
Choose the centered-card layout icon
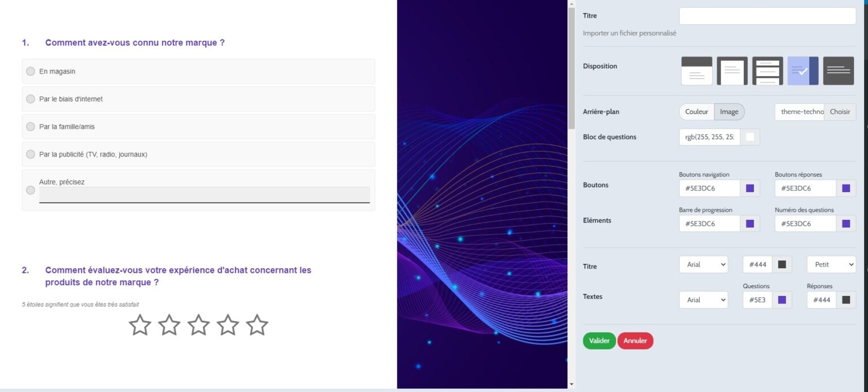click(732, 70)
